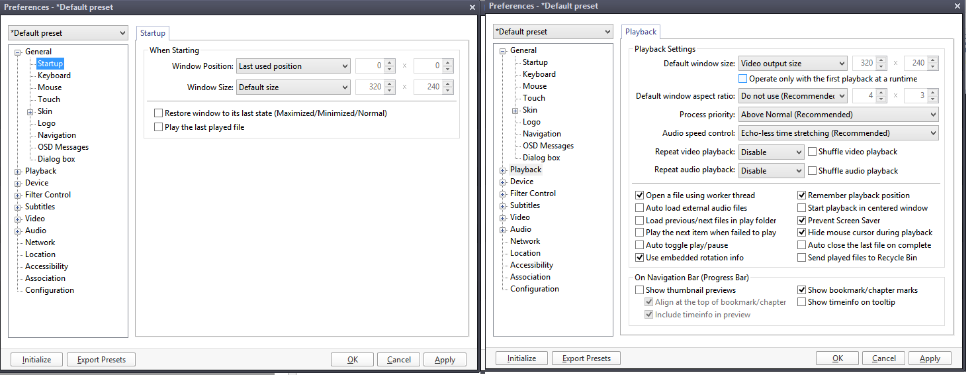
Task: Select Dialog box in left window tree
Action: 56,159
